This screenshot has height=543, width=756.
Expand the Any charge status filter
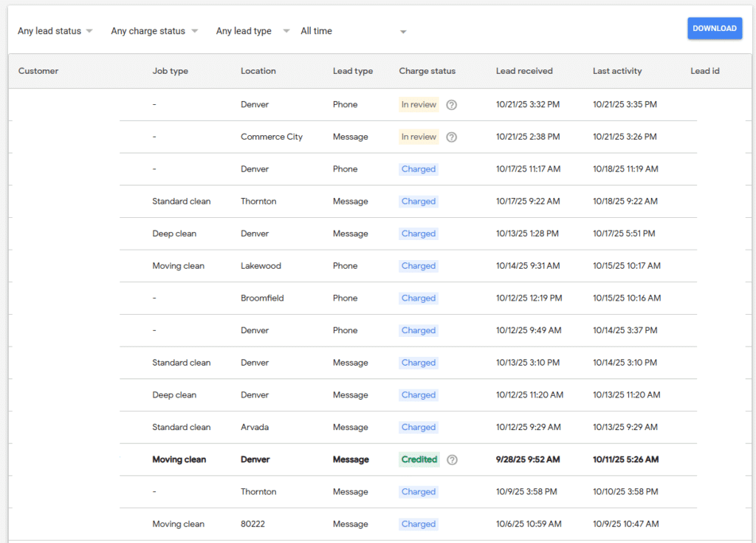pyautogui.click(x=154, y=31)
